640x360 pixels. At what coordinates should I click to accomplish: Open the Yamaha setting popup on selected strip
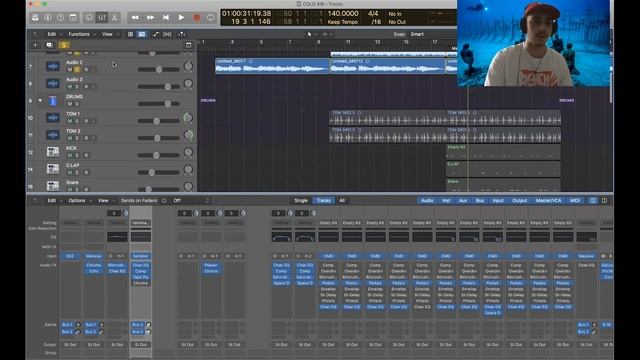pos(141,223)
